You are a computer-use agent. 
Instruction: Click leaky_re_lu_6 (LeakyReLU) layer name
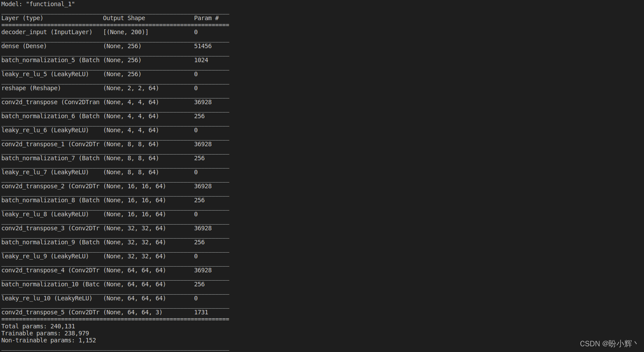[x=45, y=130]
